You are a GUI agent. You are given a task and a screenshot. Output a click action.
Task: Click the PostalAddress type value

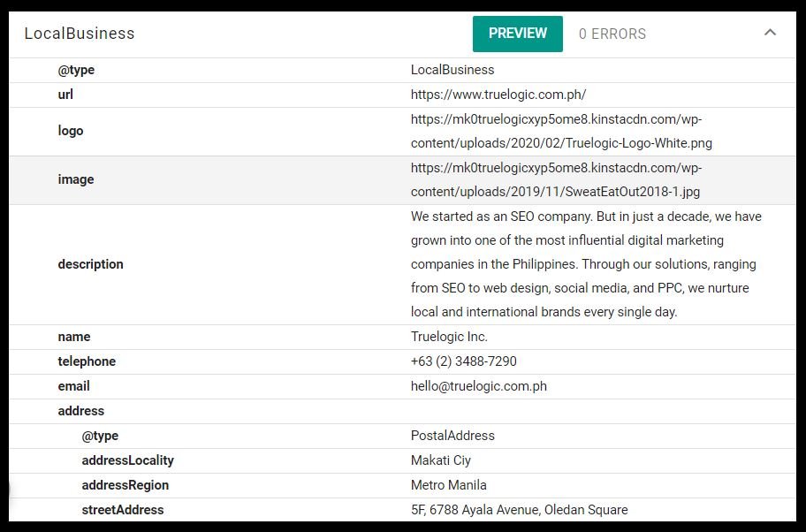pyautogui.click(x=452, y=436)
